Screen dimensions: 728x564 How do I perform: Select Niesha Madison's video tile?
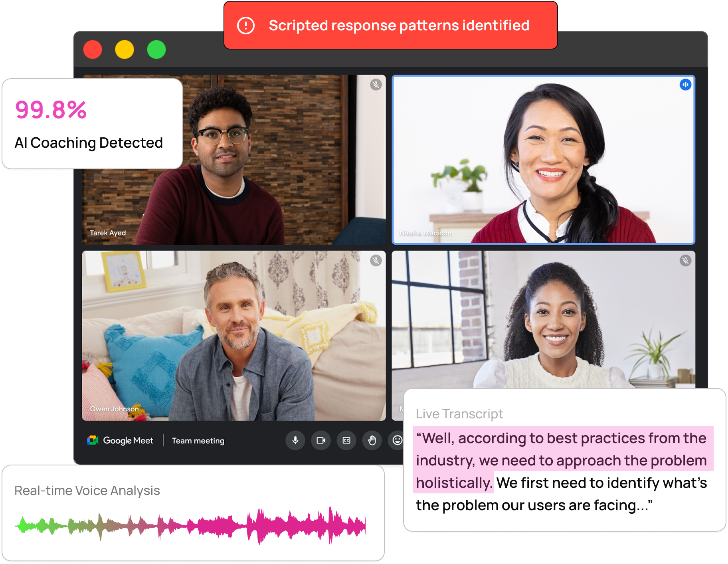pyautogui.click(x=543, y=160)
